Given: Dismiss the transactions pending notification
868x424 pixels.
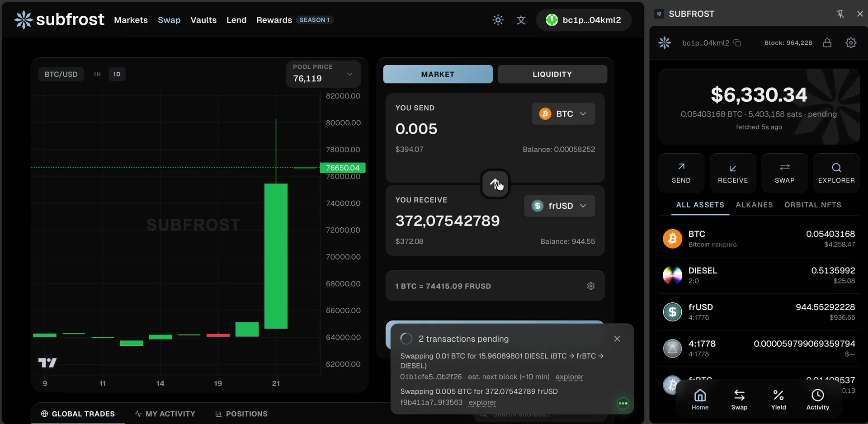Looking at the screenshot, I should [617, 339].
